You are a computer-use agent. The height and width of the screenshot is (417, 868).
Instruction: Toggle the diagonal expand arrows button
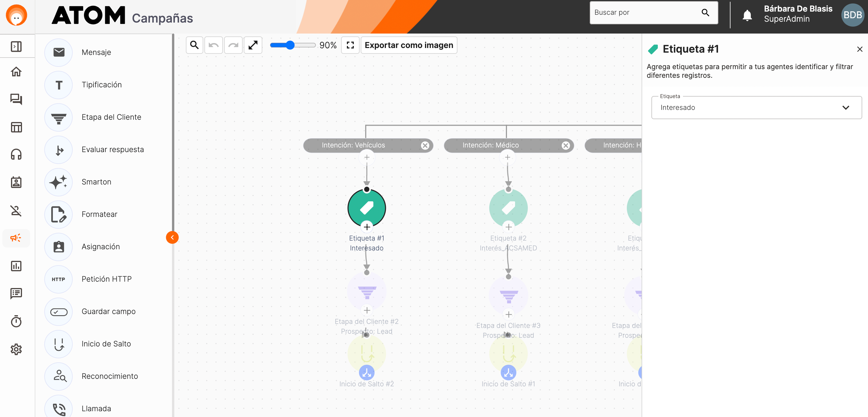point(253,45)
